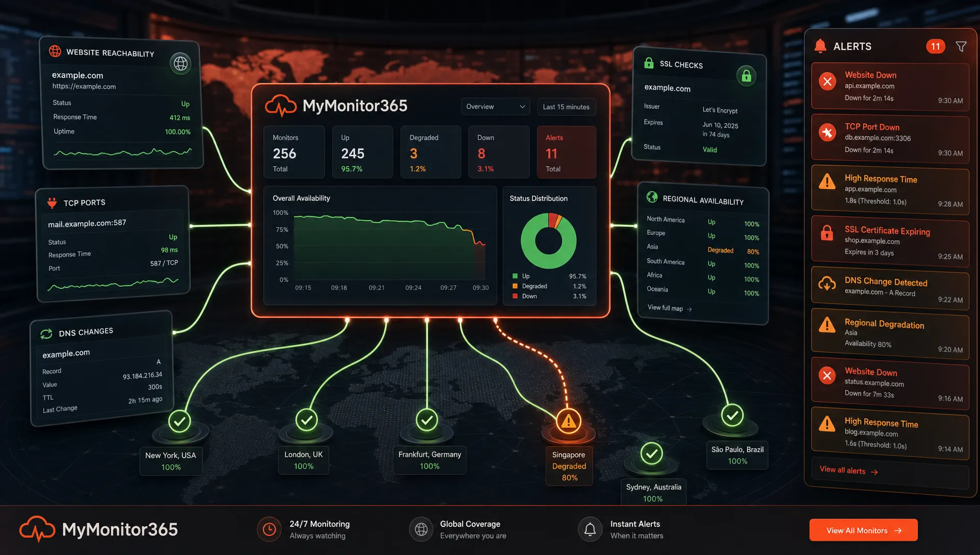Click the SSL Certificate Expiring alert title

click(x=887, y=231)
